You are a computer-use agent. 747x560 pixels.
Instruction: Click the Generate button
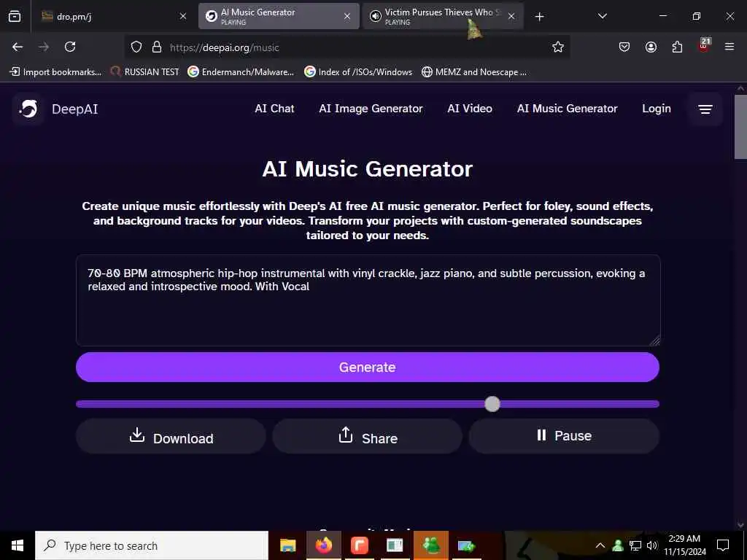[368, 367]
